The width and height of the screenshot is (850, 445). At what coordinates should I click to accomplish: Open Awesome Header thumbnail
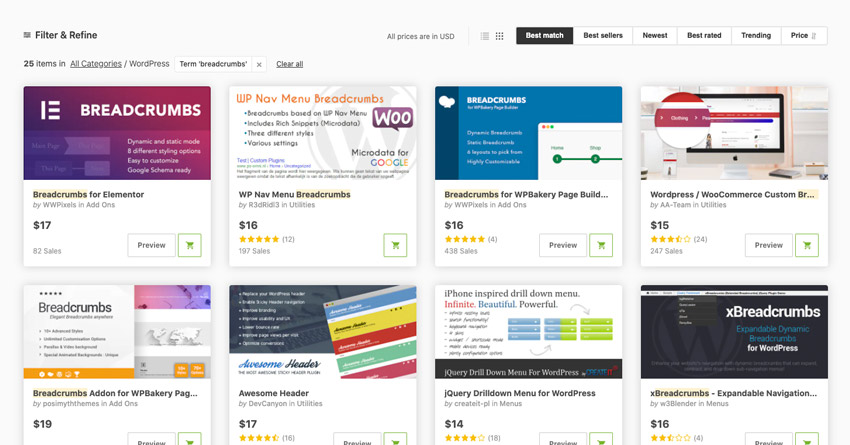(323, 332)
